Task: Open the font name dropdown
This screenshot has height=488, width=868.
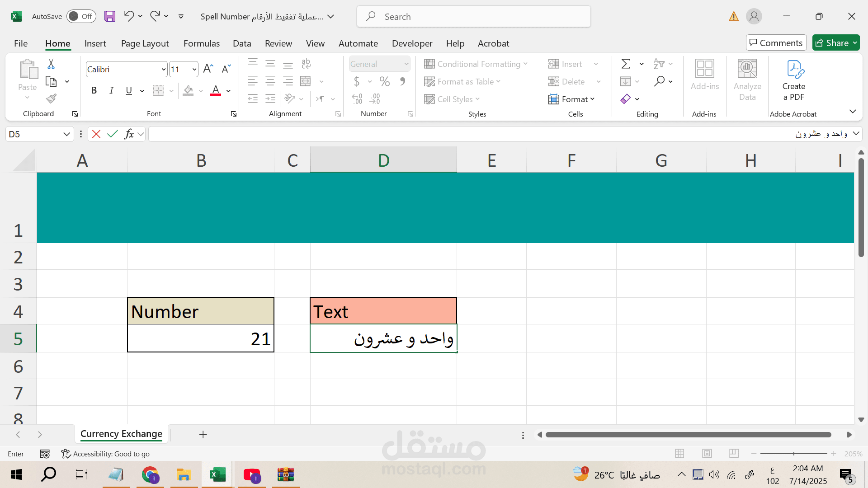Action: point(164,70)
